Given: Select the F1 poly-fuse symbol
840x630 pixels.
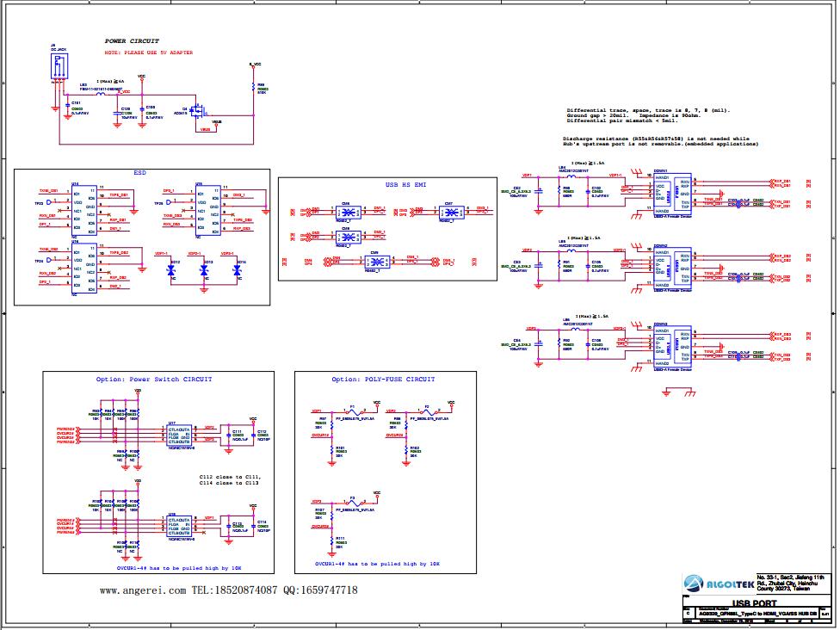Looking at the screenshot, I should pyautogui.click(x=355, y=411).
